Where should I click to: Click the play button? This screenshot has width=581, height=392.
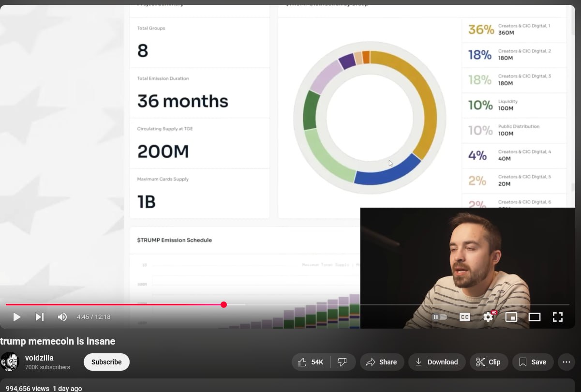click(17, 317)
